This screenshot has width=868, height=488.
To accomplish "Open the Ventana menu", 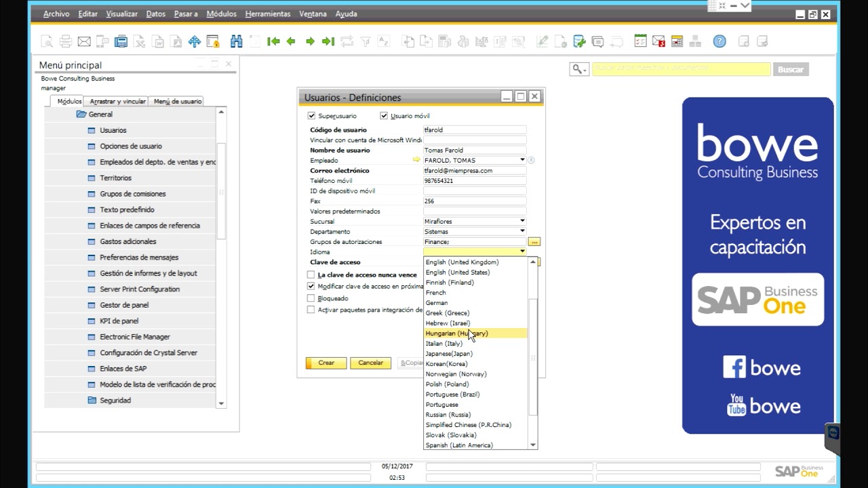I will [313, 14].
